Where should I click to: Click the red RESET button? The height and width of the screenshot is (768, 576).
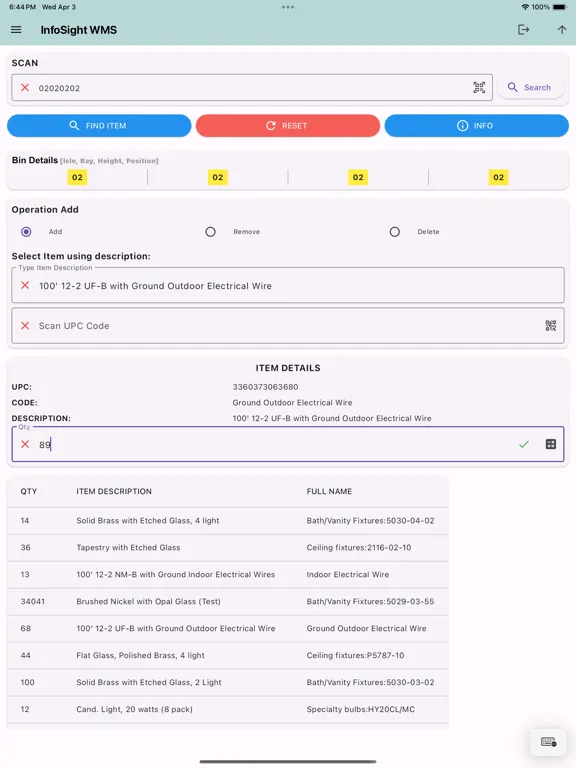tap(288, 126)
